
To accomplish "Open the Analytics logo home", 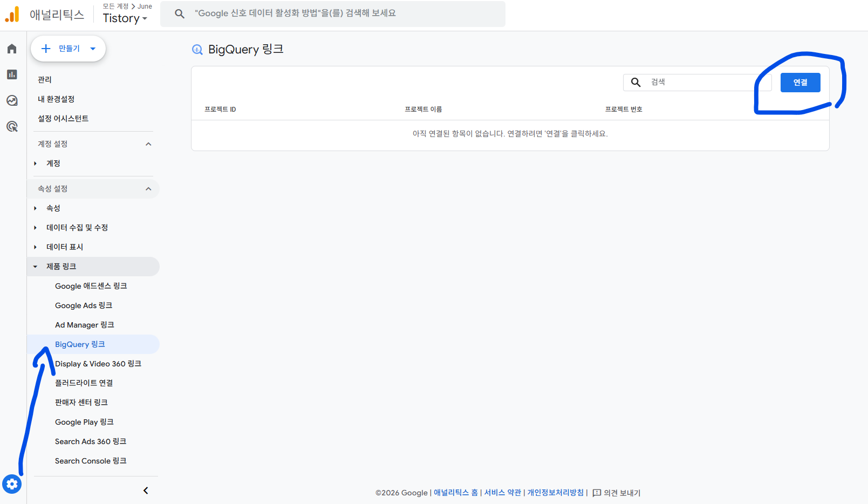I will (x=12, y=15).
